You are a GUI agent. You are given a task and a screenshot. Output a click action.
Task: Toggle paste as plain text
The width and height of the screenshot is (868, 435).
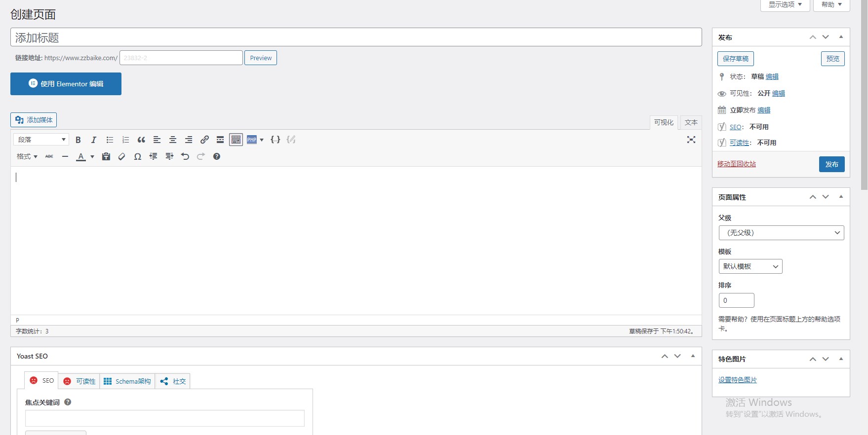point(106,157)
